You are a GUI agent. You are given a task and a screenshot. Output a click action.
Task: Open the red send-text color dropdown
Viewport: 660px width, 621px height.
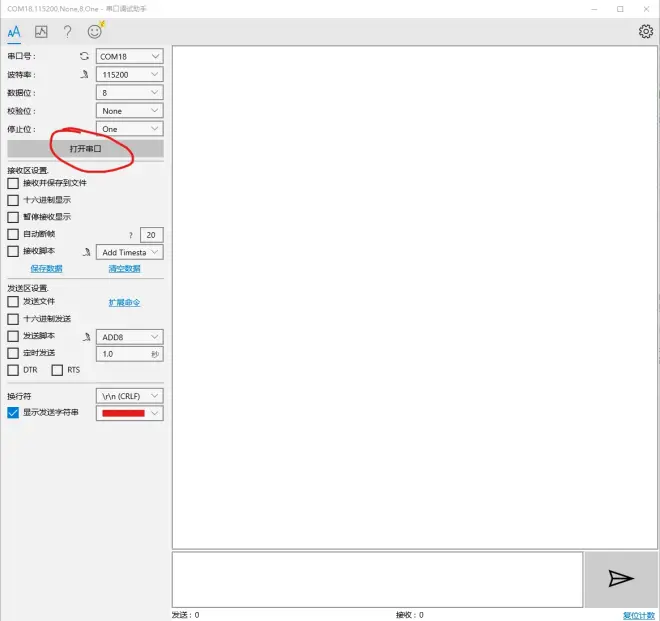(129, 413)
